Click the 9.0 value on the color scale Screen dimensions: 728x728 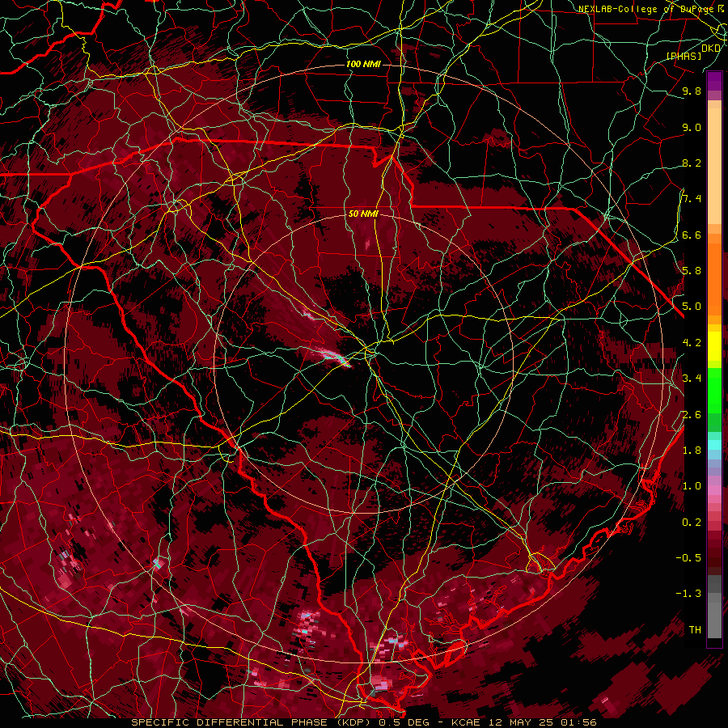coord(692,127)
